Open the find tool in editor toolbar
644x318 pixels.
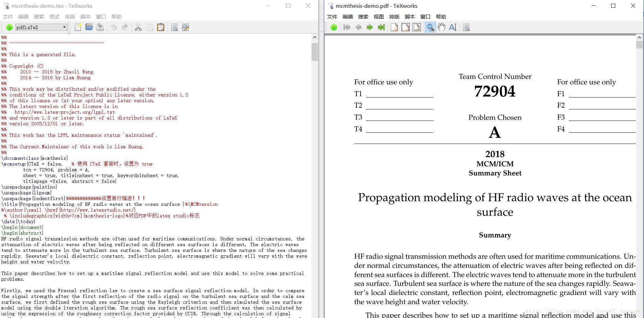point(174,27)
